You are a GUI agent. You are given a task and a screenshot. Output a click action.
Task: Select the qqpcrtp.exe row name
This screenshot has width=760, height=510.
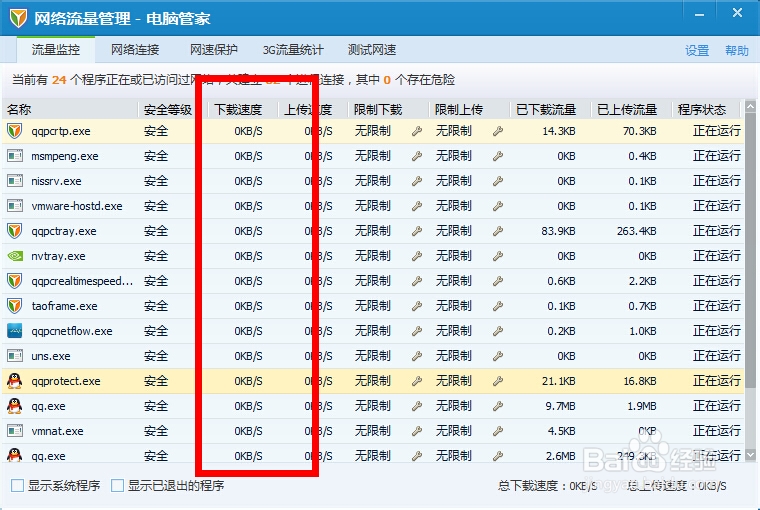(x=61, y=131)
